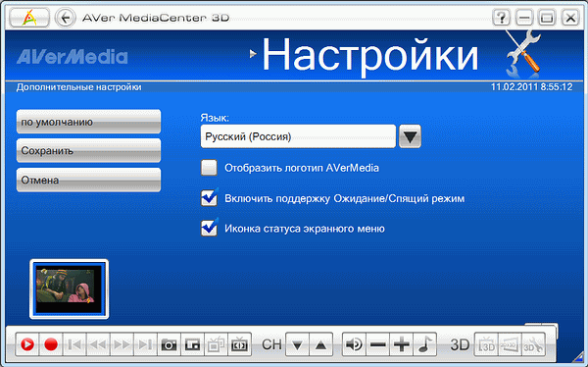Uncheck the on-screen menu status icon option

(209, 228)
